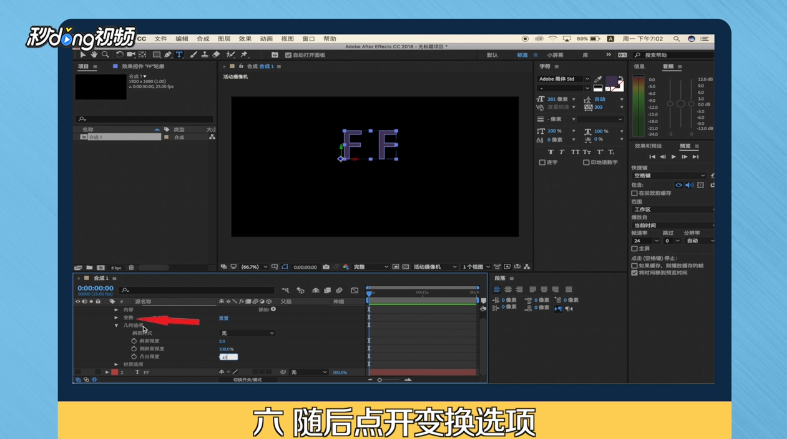The image size is (787, 439).
Task: Select the Horizontal Type tool
Action: coord(179,54)
